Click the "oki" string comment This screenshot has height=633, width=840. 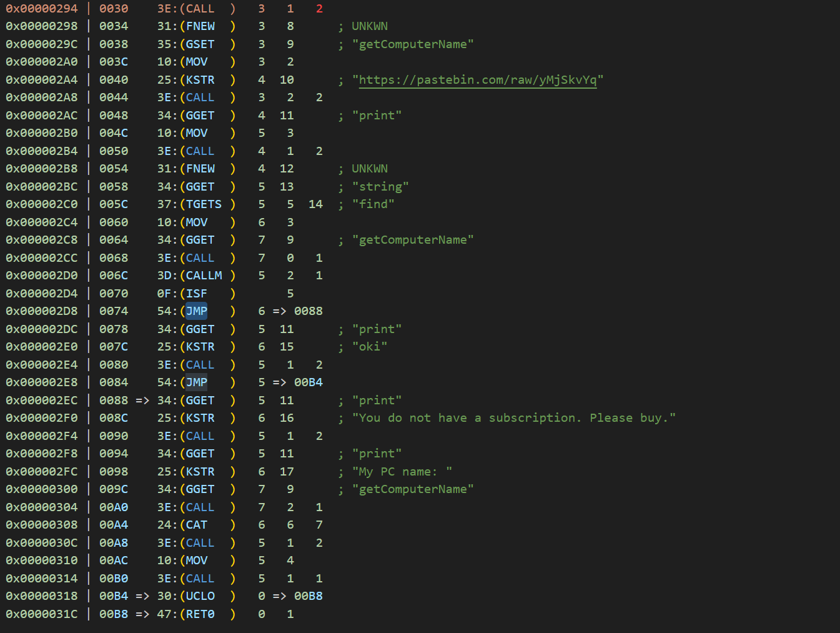point(369,347)
